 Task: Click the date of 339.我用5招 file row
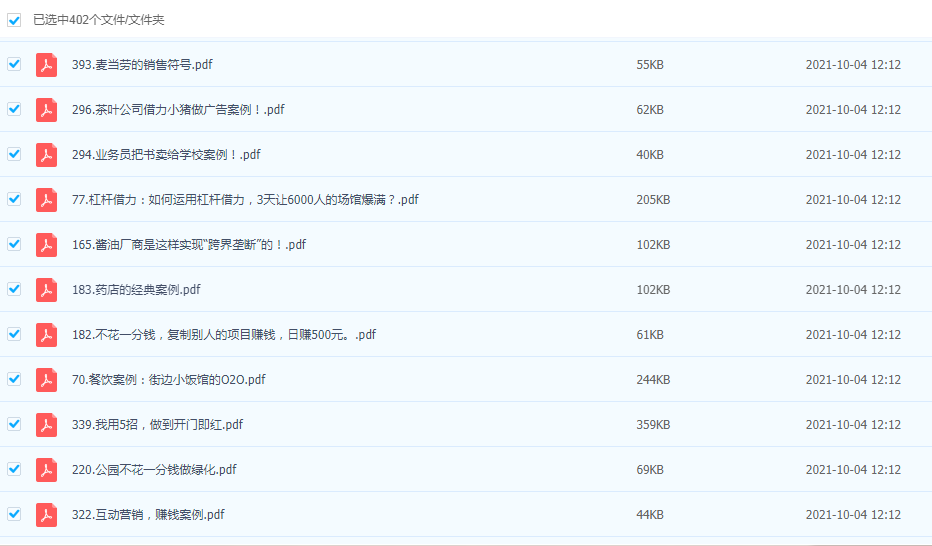click(x=853, y=425)
